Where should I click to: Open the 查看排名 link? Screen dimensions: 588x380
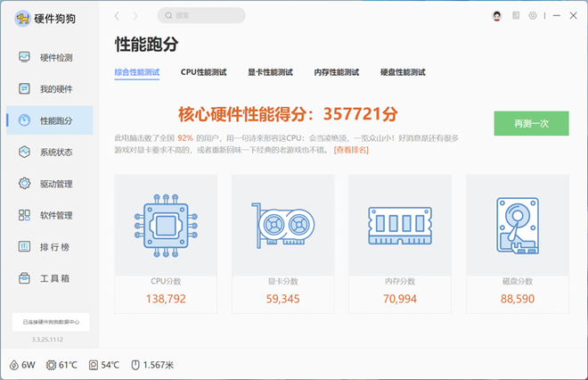click(x=351, y=150)
